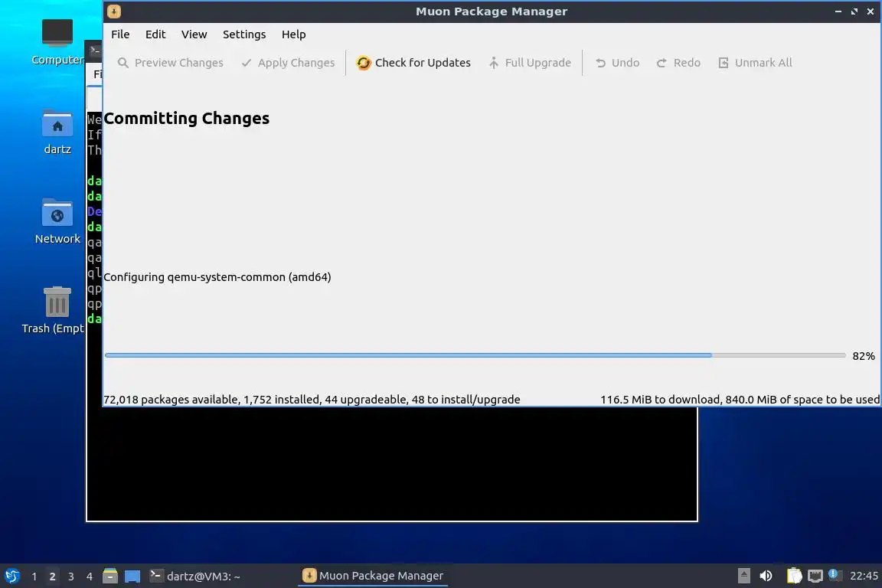Open the File menu
This screenshot has height=588, width=882.
(119, 34)
